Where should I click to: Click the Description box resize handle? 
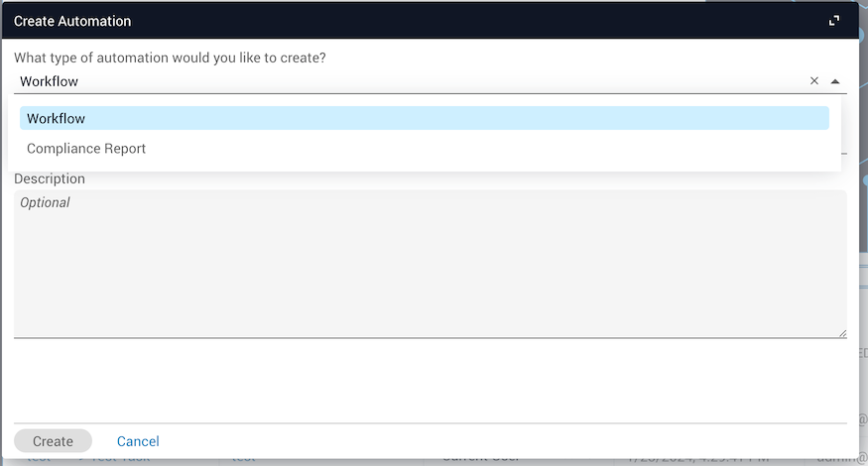click(842, 332)
